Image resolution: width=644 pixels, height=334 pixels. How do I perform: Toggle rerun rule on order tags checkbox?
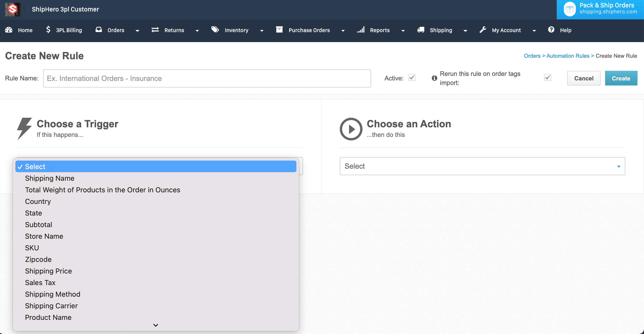(547, 77)
